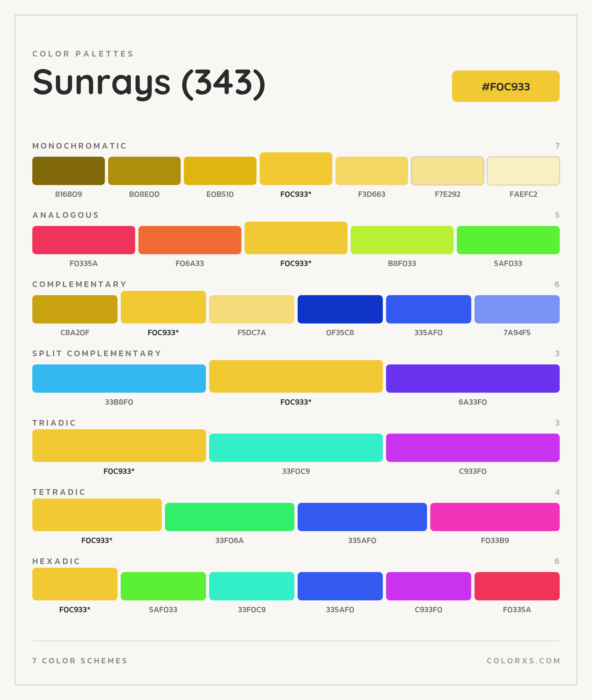Click the Tetradic section heading
Screen dimensions: 592x700
tap(59, 492)
